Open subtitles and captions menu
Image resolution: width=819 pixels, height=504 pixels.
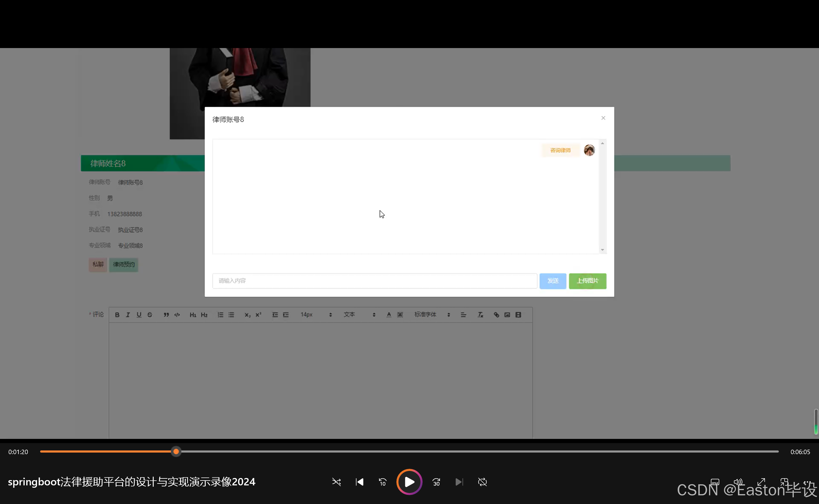(715, 482)
